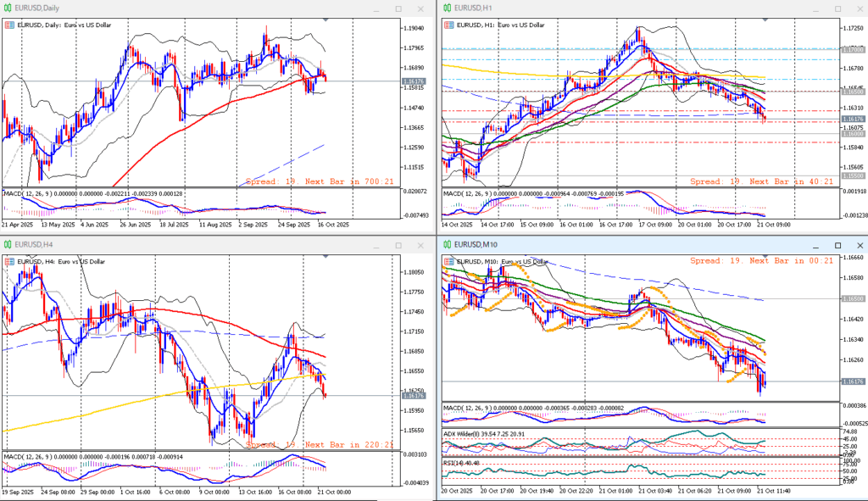Toggle one-click trading panel on H1 chart

(x=448, y=25)
